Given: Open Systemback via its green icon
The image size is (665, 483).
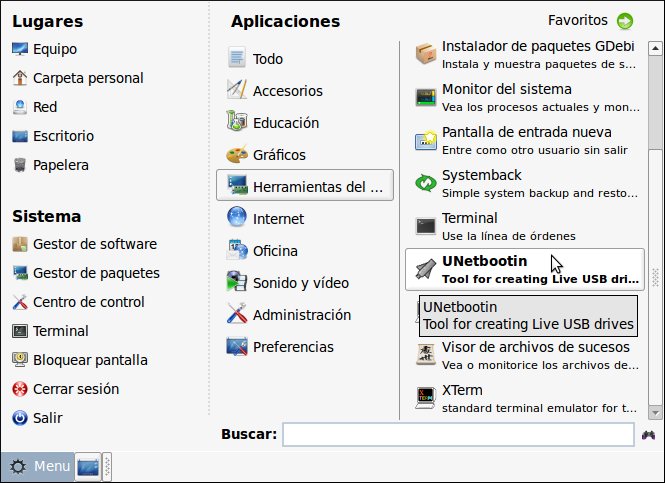Looking at the screenshot, I should (x=426, y=183).
